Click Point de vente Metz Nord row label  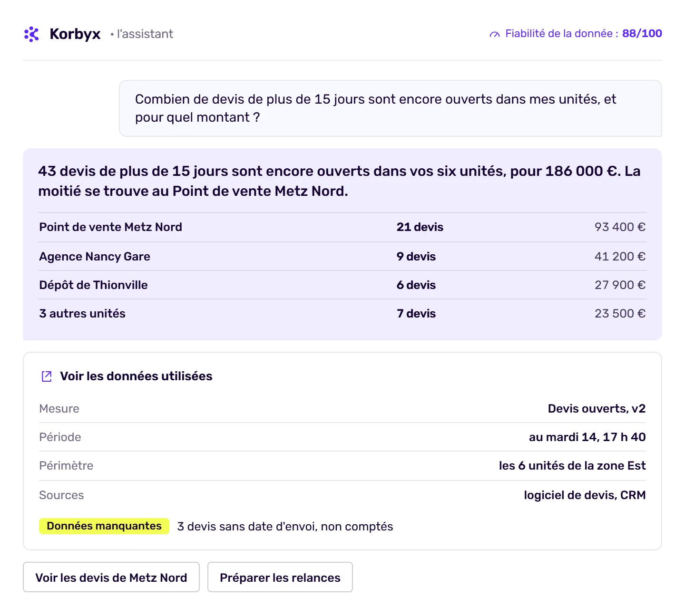pos(111,227)
